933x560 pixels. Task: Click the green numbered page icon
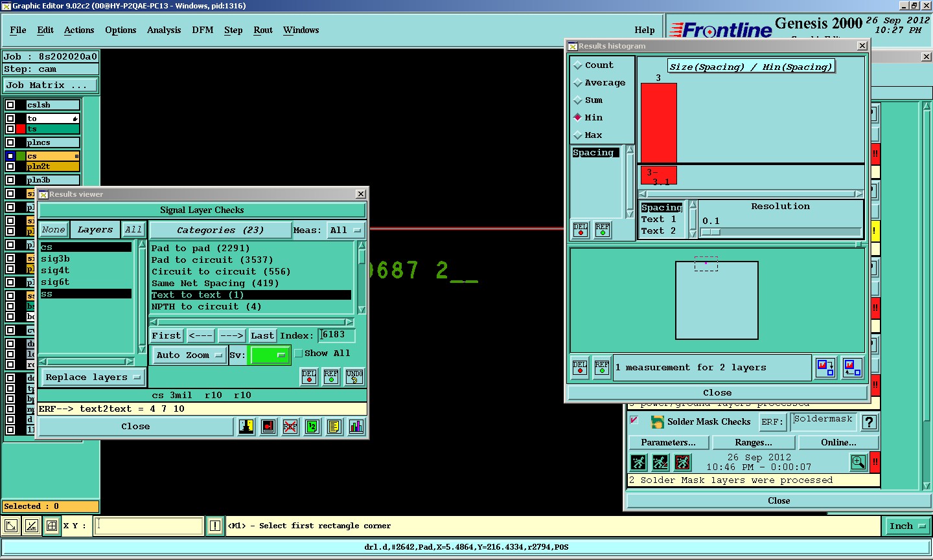(x=312, y=427)
